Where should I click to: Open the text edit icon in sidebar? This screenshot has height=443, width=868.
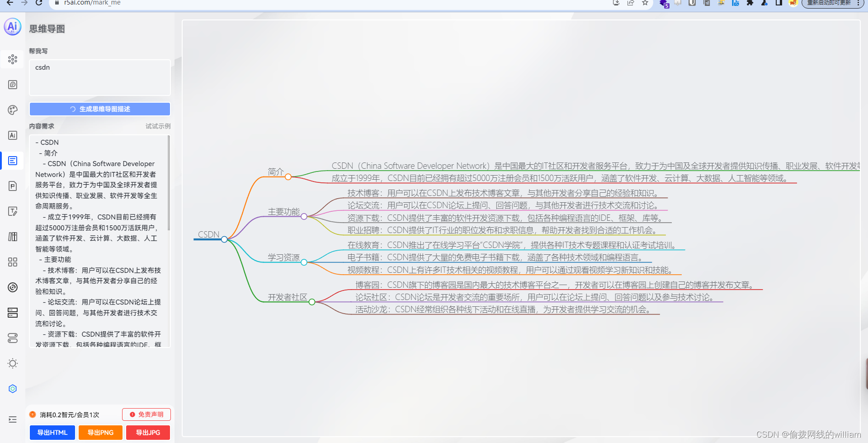pos(13,211)
